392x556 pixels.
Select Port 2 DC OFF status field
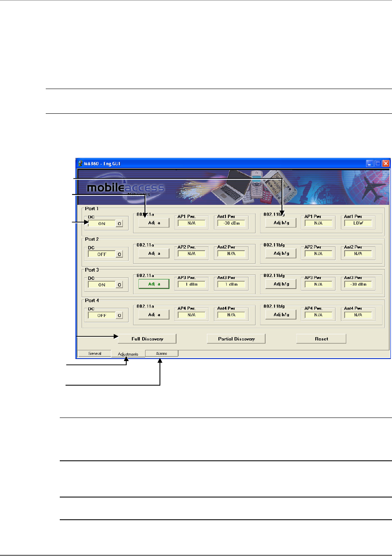[101, 254]
